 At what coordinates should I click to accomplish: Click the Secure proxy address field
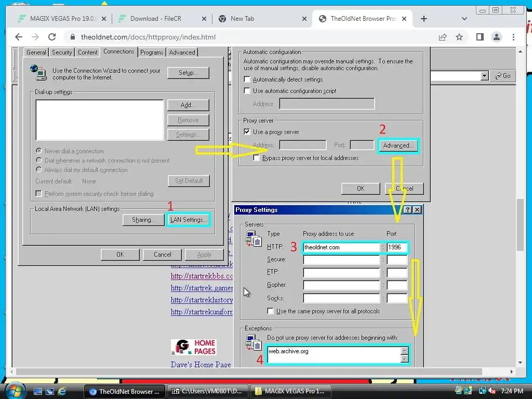click(x=341, y=260)
